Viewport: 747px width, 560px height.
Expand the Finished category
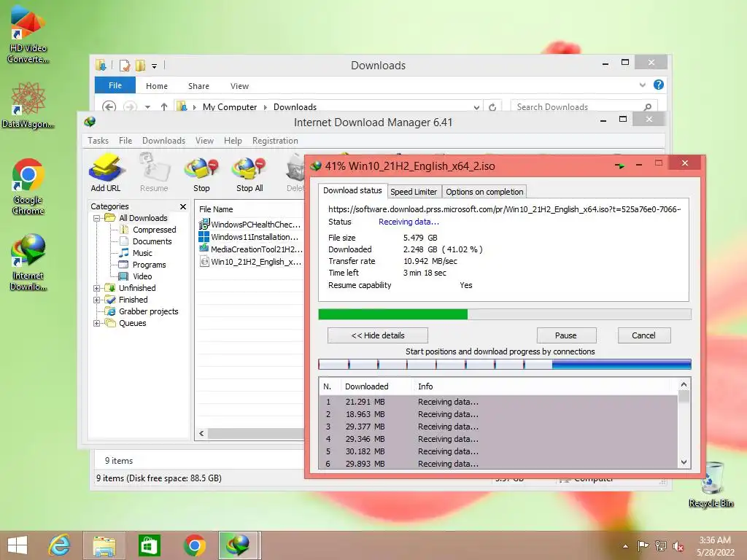(x=97, y=300)
